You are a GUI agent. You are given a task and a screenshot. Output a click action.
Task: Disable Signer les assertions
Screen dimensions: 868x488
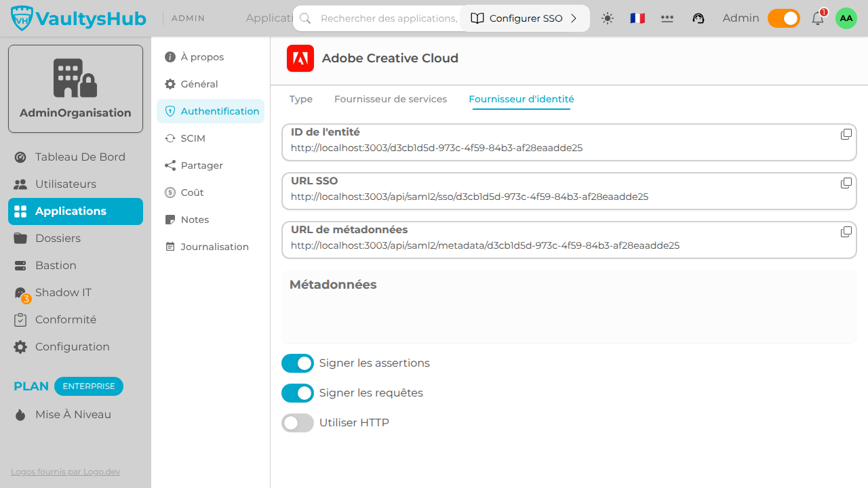tap(298, 363)
